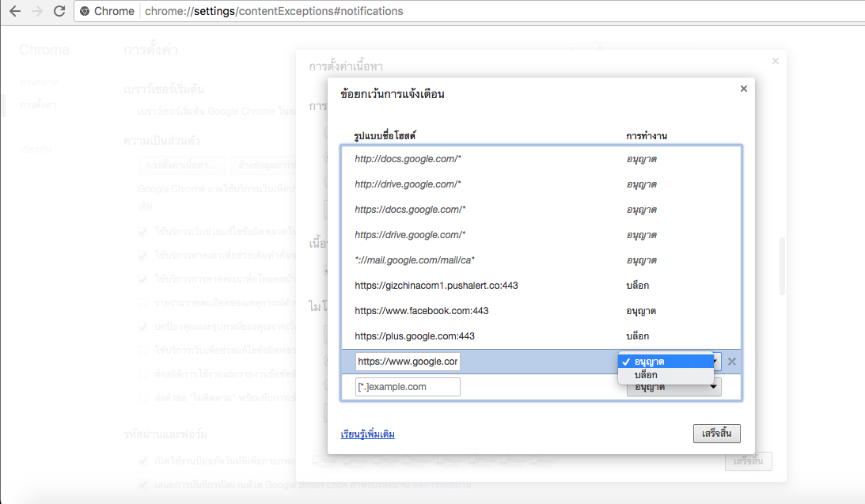Open เกี่ยวกับ in the settings sidebar

(x=36, y=149)
